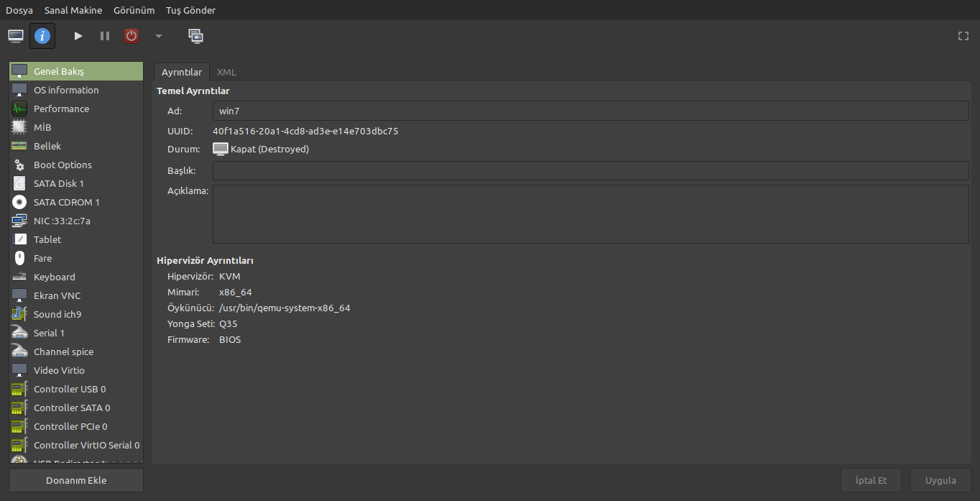980x501 pixels.
Task: Toggle fullscreen view icon
Action: [x=963, y=36]
